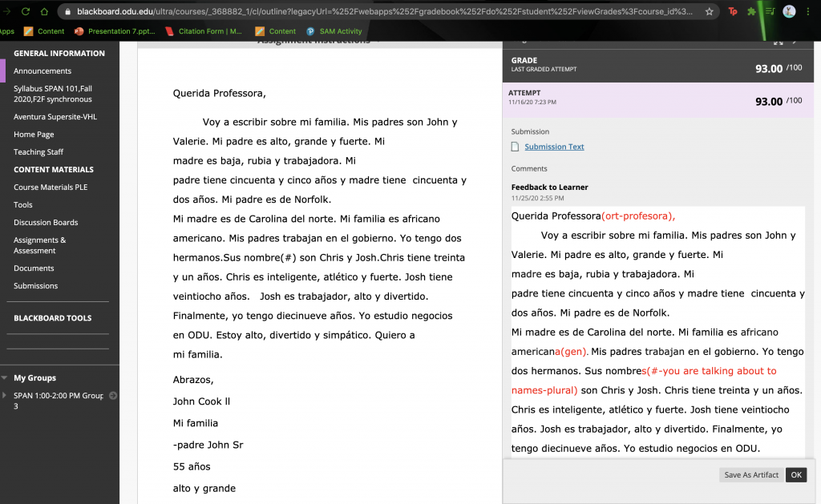The width and height of the screenshot is (821, 504).
Task: Go to the course Home Page
Action: [x=34, y=135]
